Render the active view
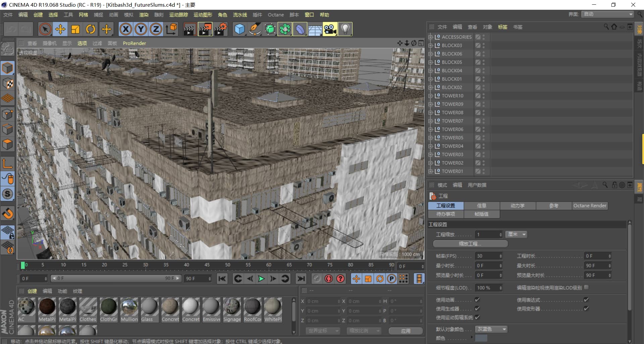 coord(190,29)
